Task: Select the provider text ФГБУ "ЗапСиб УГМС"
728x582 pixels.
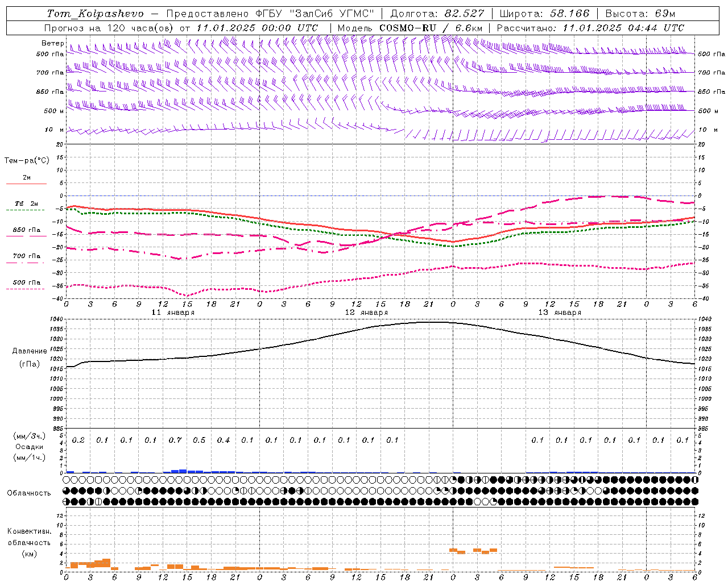Action: tap(314, 14)
